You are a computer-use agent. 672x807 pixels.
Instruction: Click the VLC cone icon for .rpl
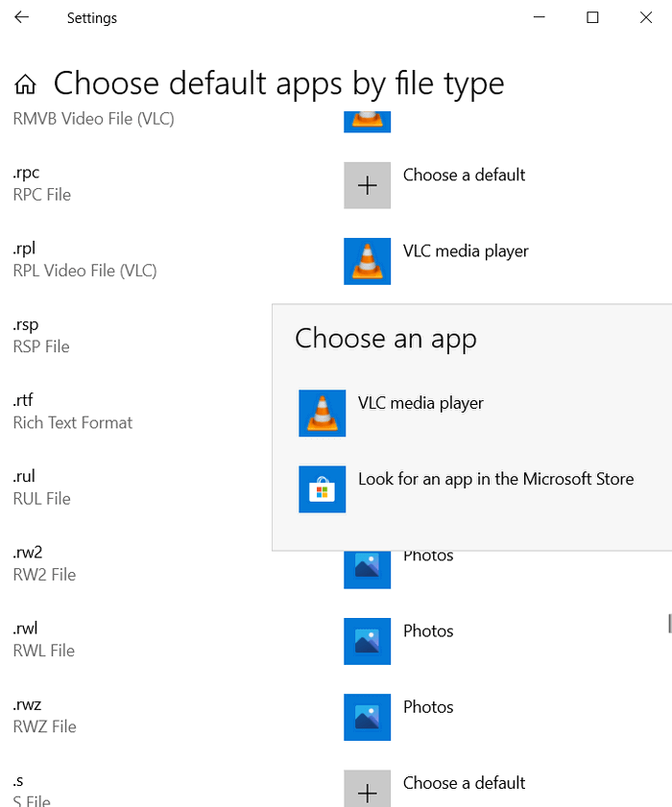coord(367,261)
